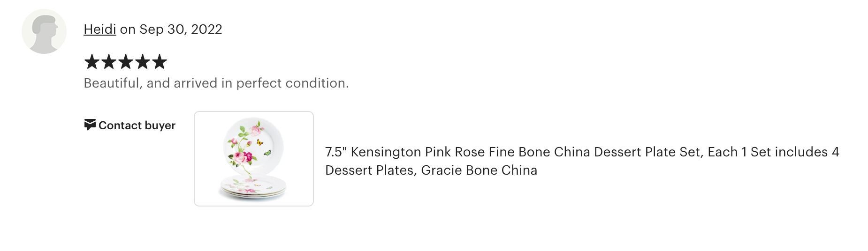Select the fourth rating star

click(x=143, y=62)
